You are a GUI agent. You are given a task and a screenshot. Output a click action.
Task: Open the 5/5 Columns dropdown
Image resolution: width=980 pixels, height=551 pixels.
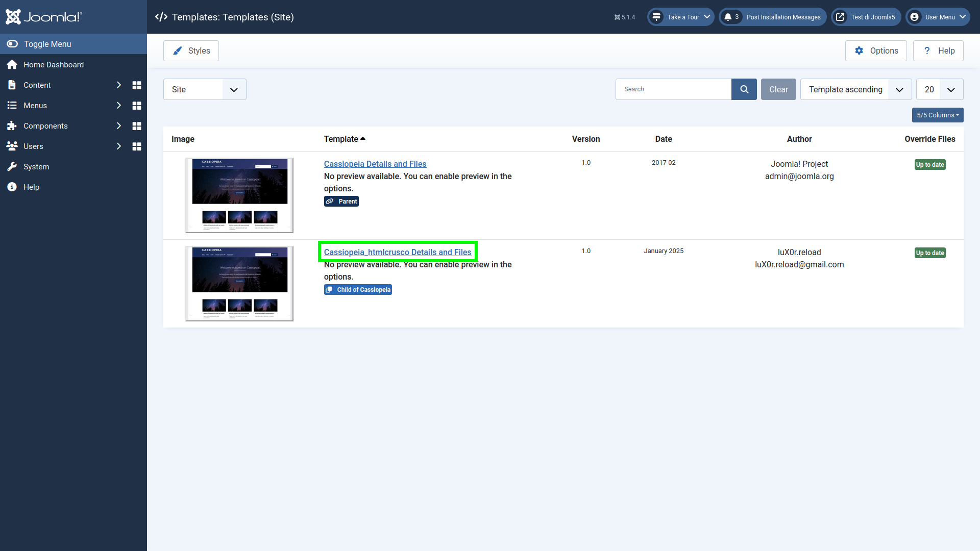938,115
